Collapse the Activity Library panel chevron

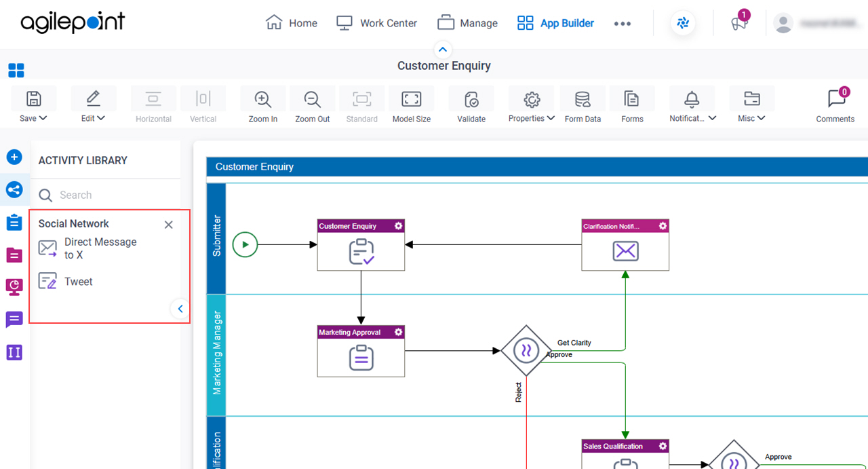click(180, 309)
